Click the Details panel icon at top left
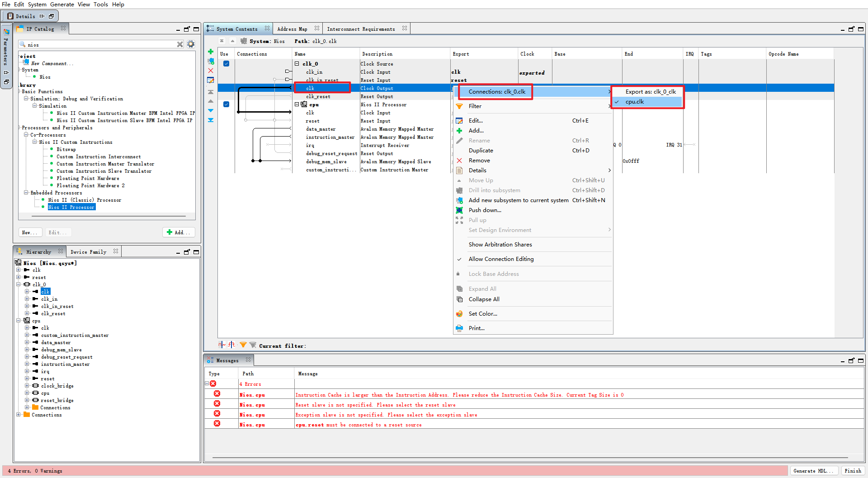This screenshot has width=868, height=478. click(x=10, y=16)
